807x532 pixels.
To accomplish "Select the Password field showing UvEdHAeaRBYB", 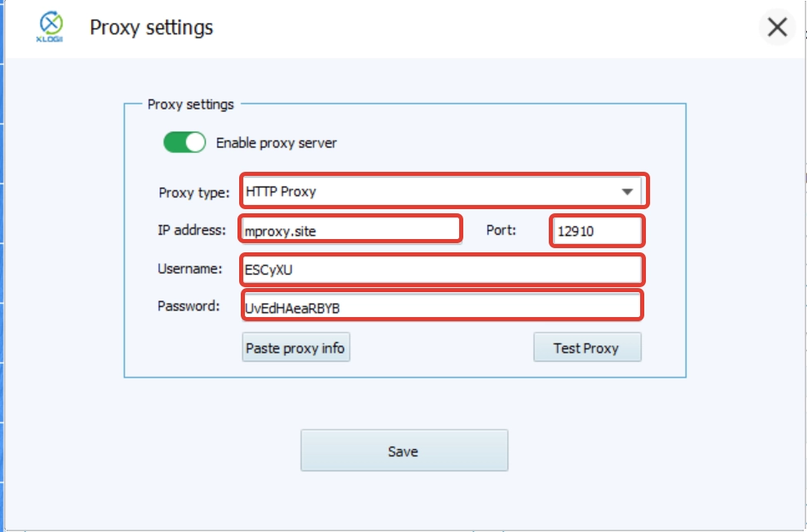I will 440,306.
